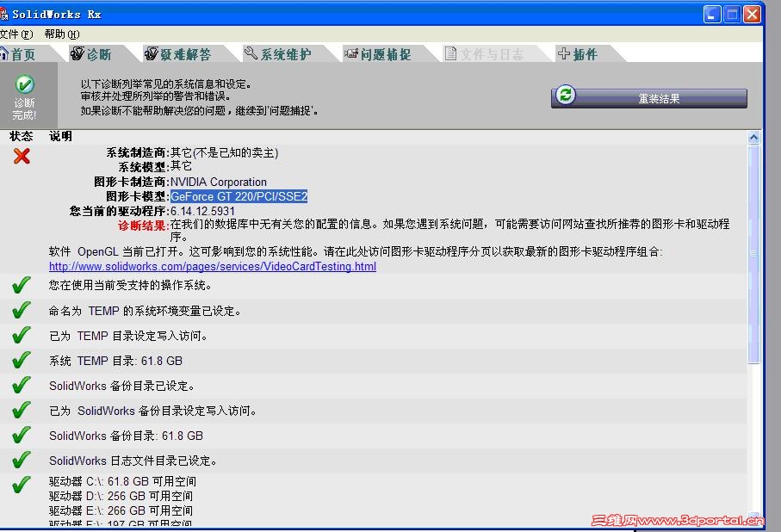781x532 pixels.
Task: Click driver version 6.14.12.5931
Action: (202, 211)
